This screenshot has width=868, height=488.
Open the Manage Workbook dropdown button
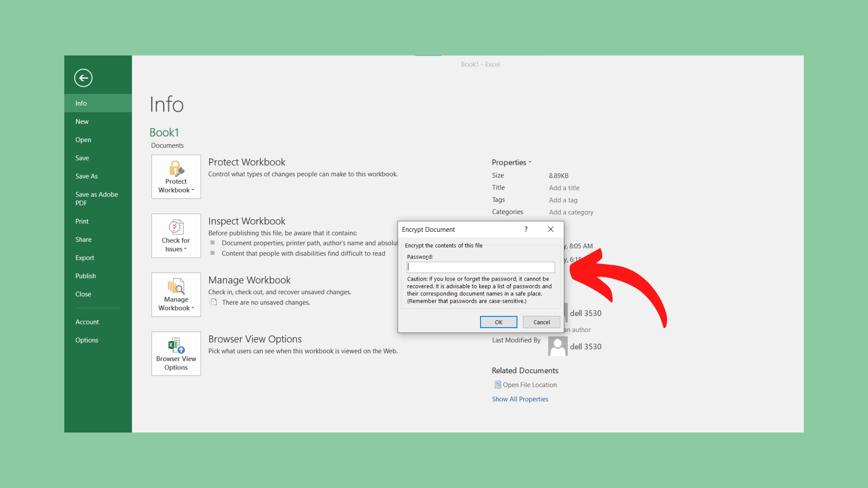(x=176, y=295)
